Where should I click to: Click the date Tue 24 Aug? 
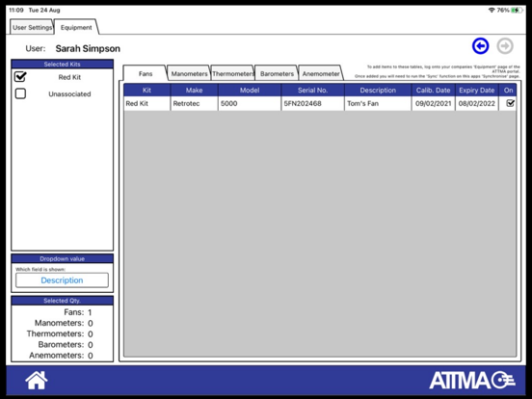coord(44,11)
